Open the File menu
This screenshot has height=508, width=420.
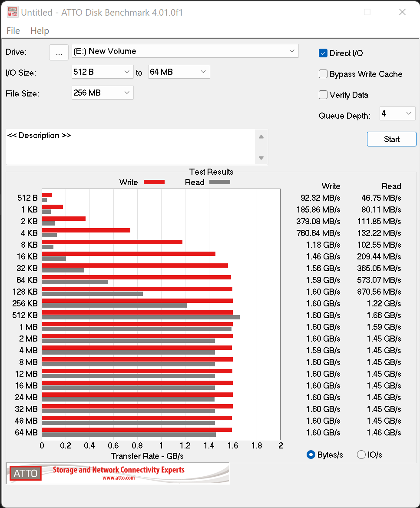coord(13,31)
